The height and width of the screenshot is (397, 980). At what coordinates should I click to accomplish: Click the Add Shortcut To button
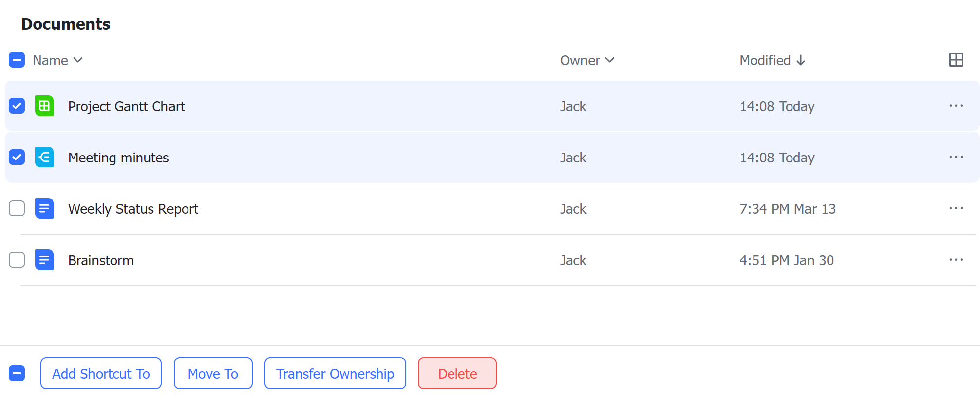[101, 373]
